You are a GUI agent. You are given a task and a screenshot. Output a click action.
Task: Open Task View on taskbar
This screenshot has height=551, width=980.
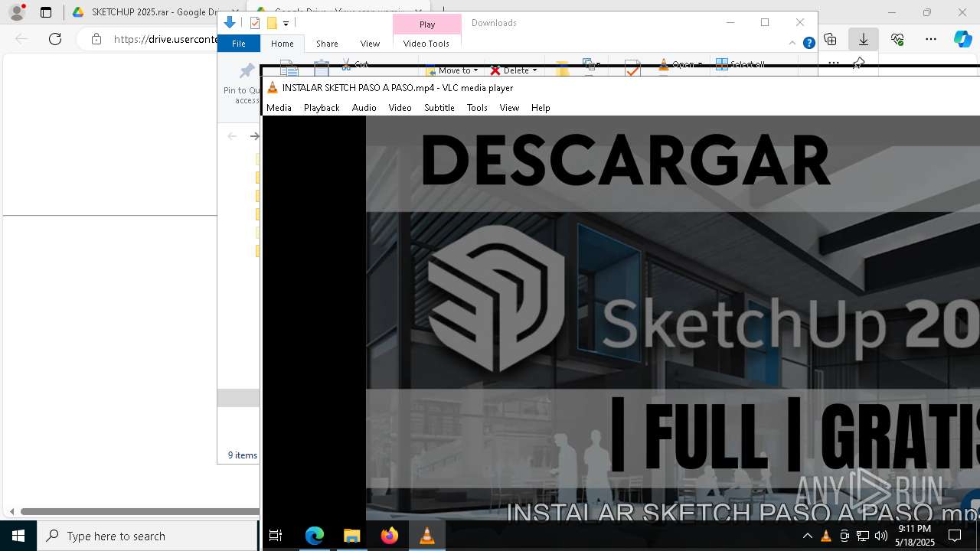tap(276, 536)
